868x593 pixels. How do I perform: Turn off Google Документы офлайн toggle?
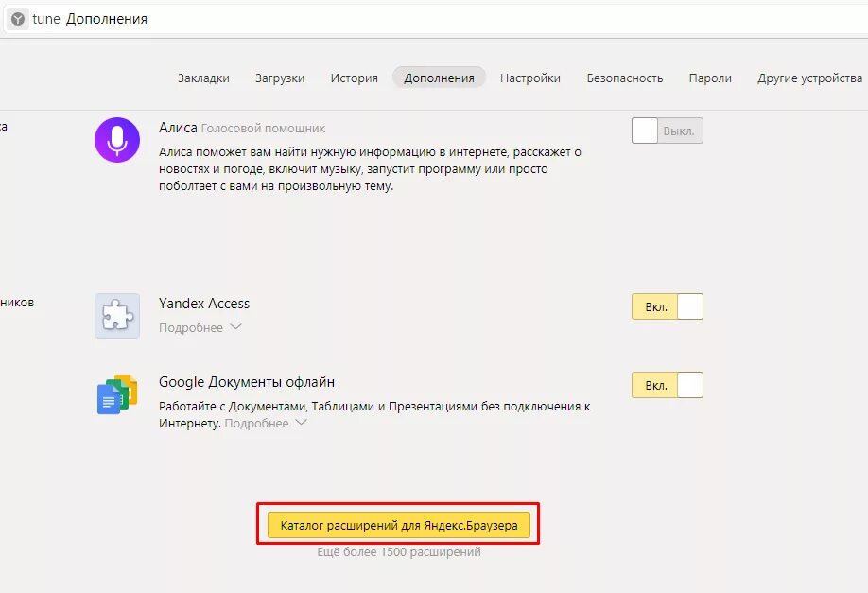(667, 385)
